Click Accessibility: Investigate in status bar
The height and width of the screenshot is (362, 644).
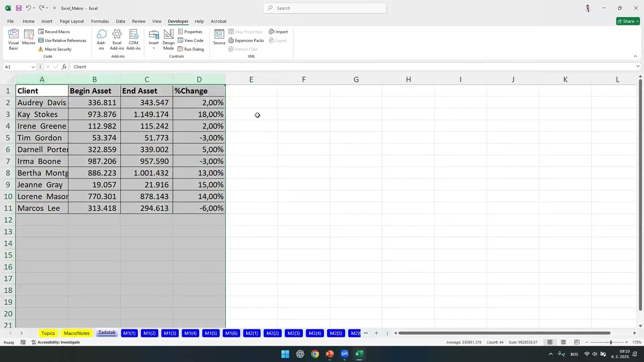(55, 342)
